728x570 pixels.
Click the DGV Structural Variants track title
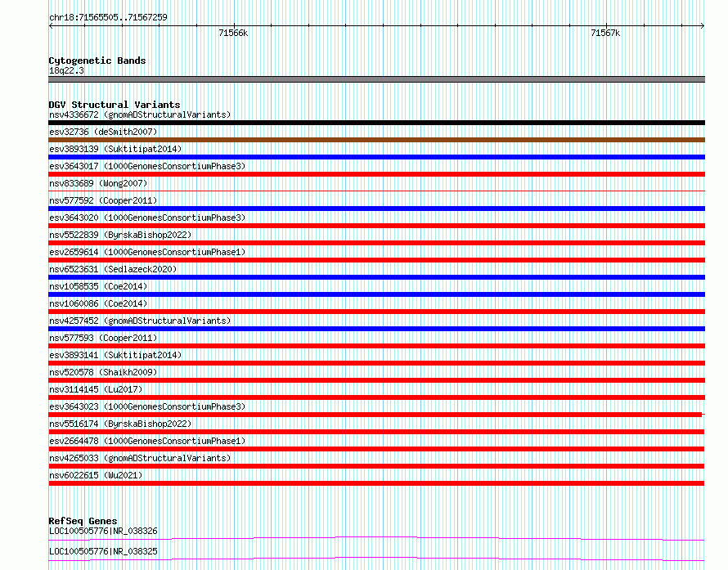point(115,105)
